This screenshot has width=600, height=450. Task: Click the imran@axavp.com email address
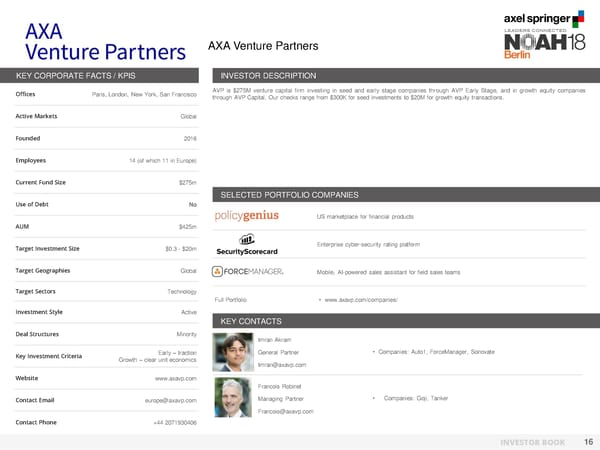click(285, 365)
